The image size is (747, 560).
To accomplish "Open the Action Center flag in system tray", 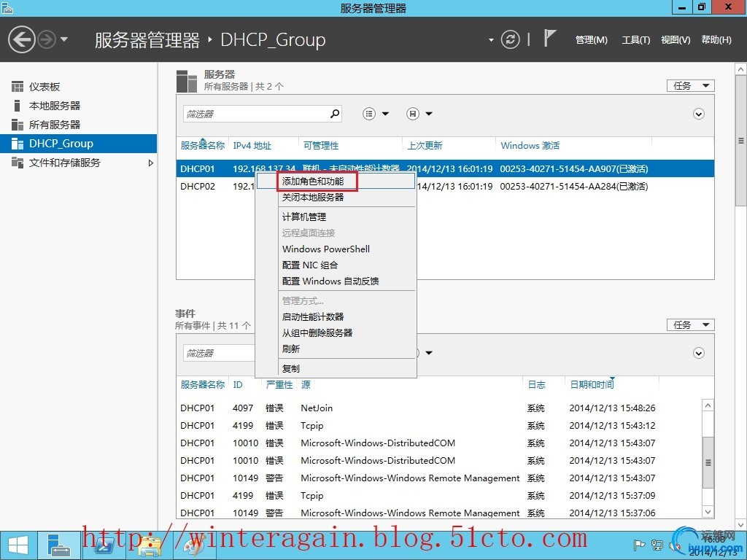I will pyautogui.click(x=639, y=545).
